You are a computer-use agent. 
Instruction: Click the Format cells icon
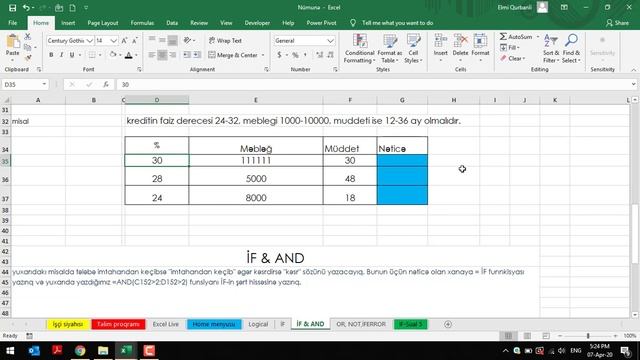480,41
